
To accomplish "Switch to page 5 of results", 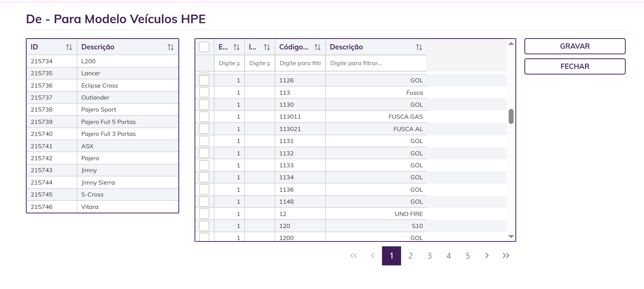I will (x=468, y=256).
